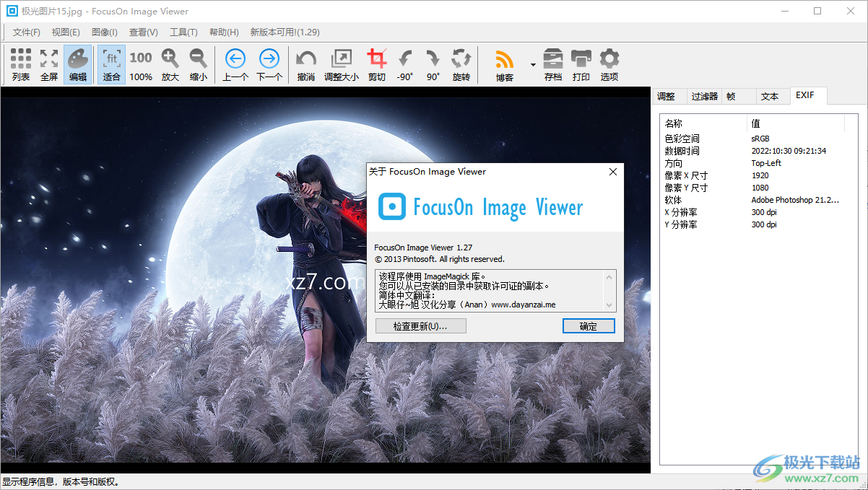Select the 剪切 crop tool
Screen dimensions: 868x490
(377, 65)
